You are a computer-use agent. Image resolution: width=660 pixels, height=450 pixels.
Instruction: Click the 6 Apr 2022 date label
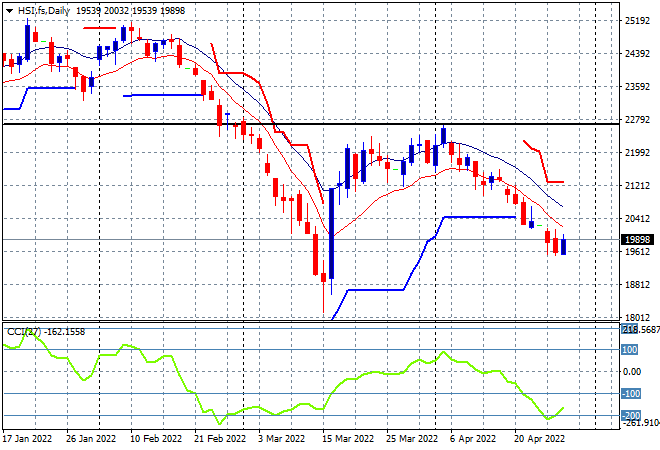[x=473, y=439]
